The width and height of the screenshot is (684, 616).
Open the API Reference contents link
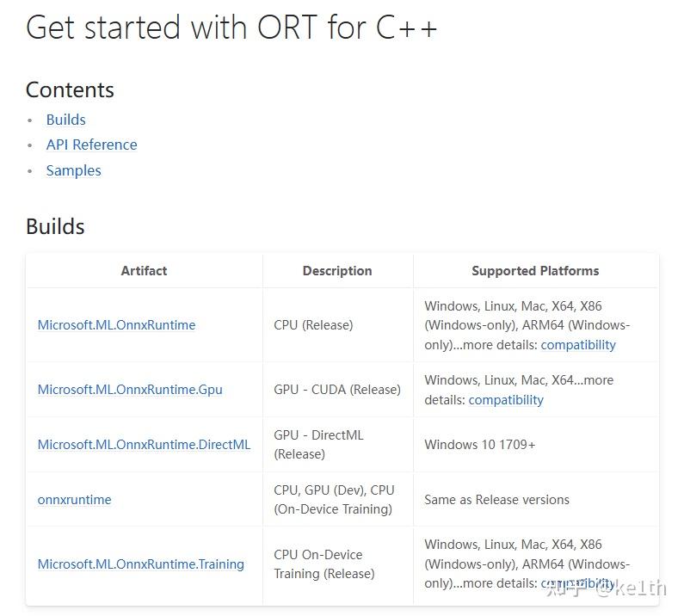[x=91, y=145]
